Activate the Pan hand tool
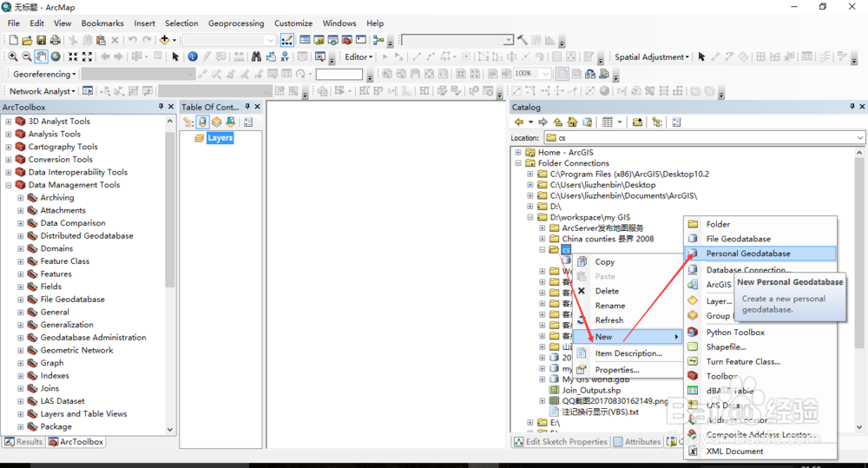The height and width of the screenshot is (468, 868). pos(41,56)
